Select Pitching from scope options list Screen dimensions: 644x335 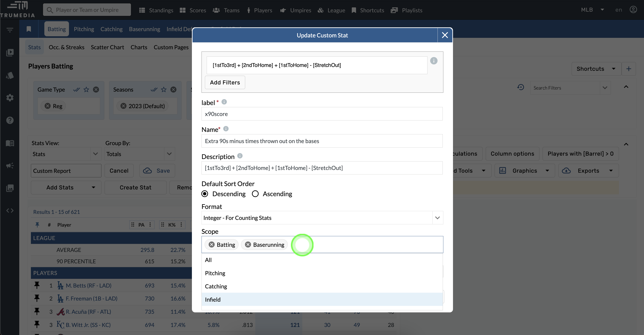(x=215, y=273)
